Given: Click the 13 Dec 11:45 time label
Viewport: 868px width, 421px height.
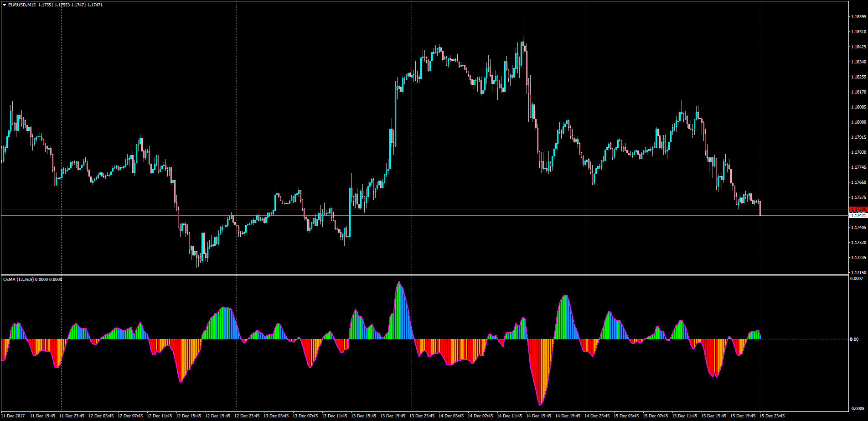Looking at the screenshot, I should click(x=335, y=416).
